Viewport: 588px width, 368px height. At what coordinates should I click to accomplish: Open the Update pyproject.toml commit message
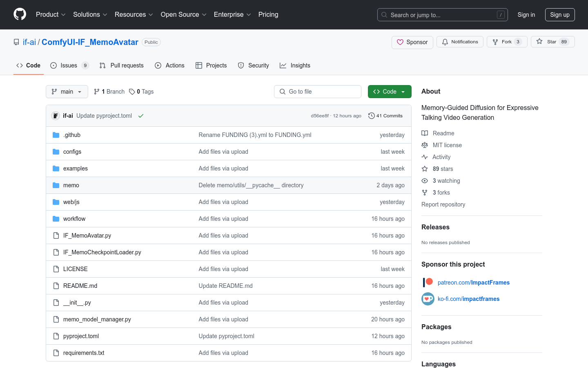coord(104,116)
